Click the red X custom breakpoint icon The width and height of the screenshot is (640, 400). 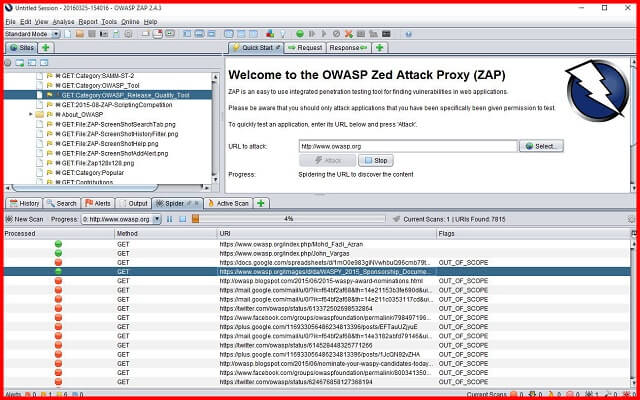[349, 34]
